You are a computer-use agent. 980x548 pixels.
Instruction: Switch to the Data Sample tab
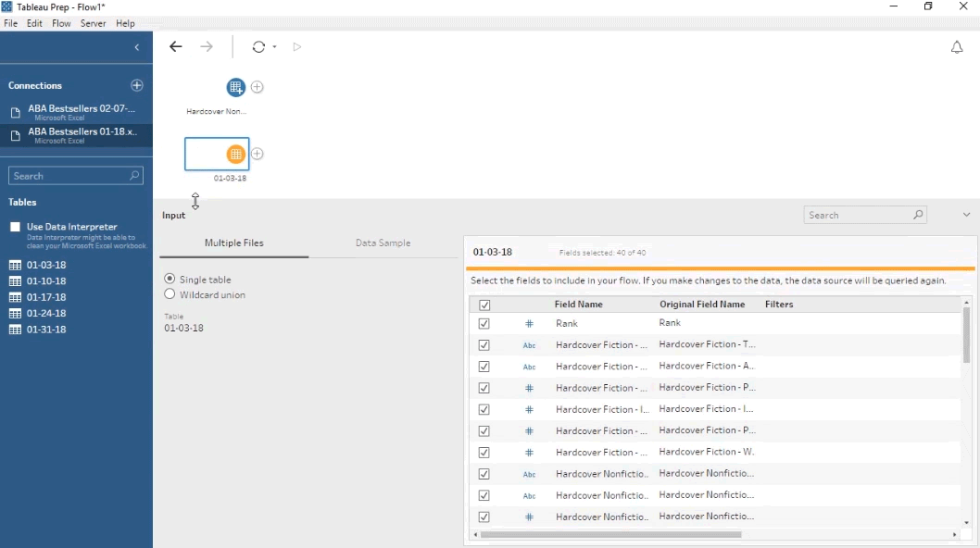pos(383,243)
